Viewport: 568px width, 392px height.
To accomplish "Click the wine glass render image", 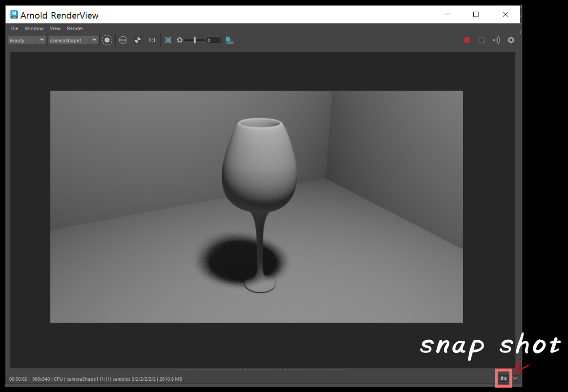I will point(256,206).
